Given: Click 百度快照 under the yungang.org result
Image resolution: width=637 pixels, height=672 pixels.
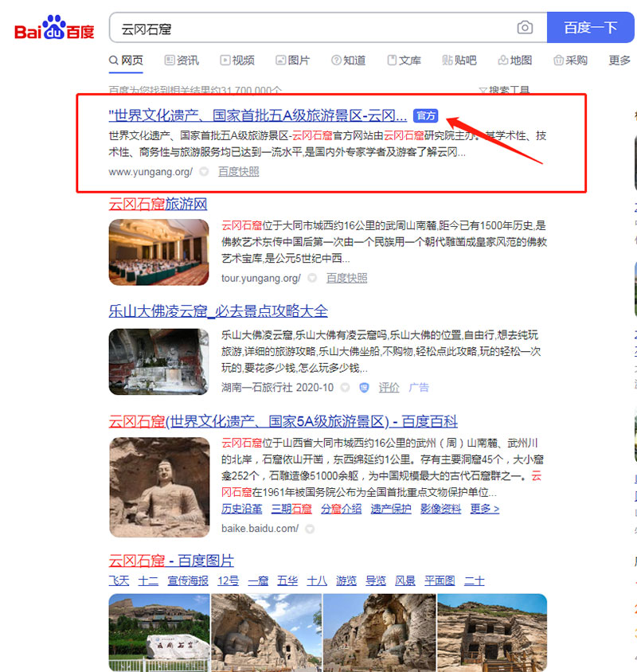Looking at the screenshot, I should click(x=239, y=172).
